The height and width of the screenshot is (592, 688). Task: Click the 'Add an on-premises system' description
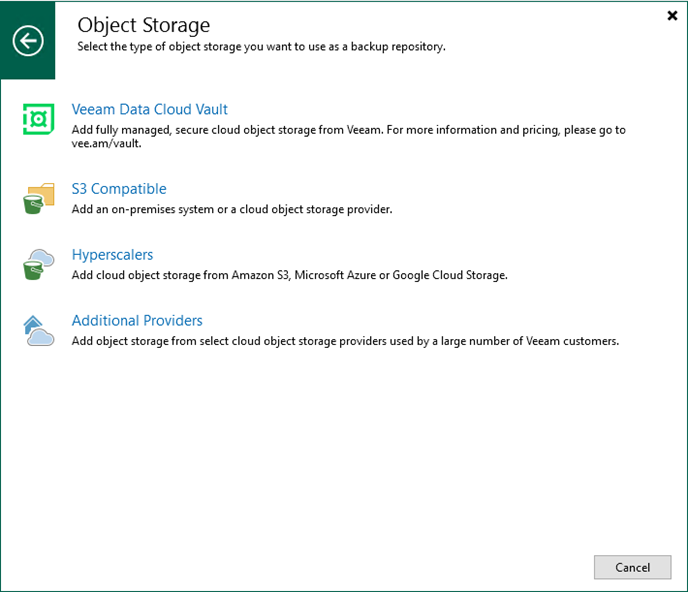coord(232,209)
